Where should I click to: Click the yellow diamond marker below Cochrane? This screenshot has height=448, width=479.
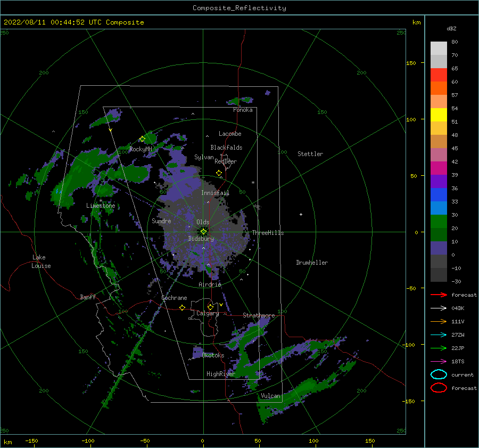click(182, 307)
